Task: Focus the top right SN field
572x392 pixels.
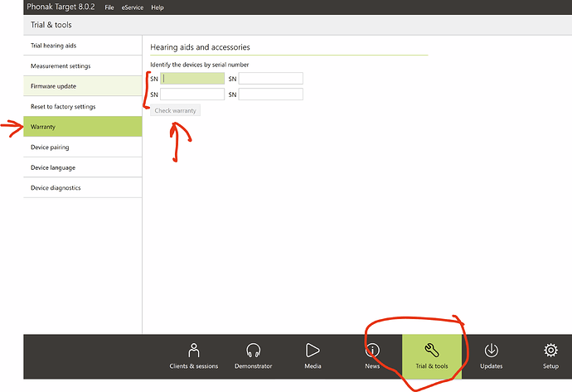Action: pyautogui.click(x=271, y=79)
